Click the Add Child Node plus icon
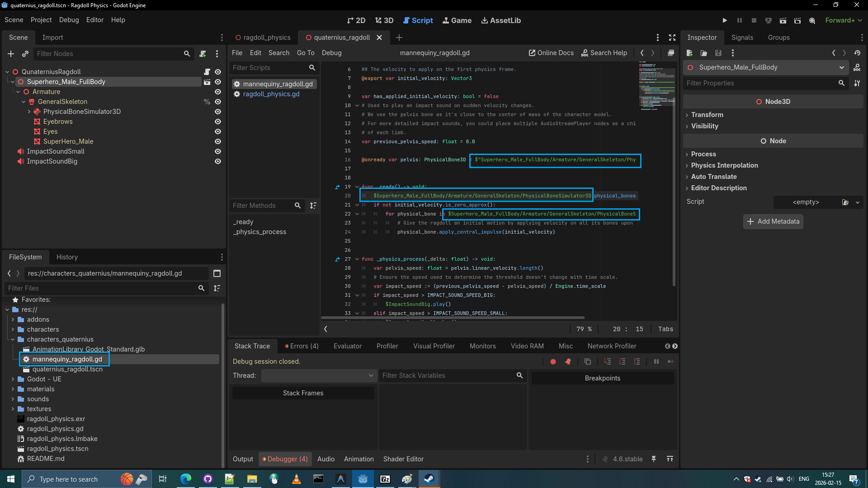The height and width of the screenshot is (488, 868). [x=11, y=54]
